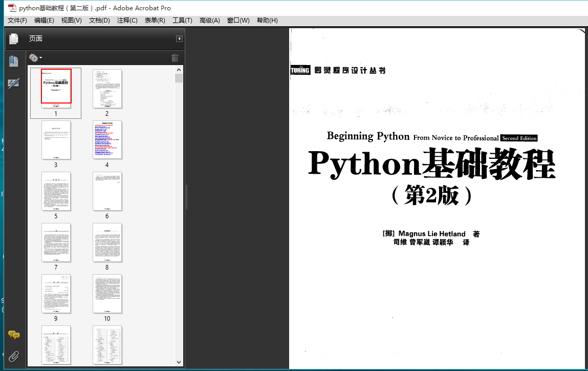
Task: Click the panel splitter grip handle
Action: tap(186, 197)
